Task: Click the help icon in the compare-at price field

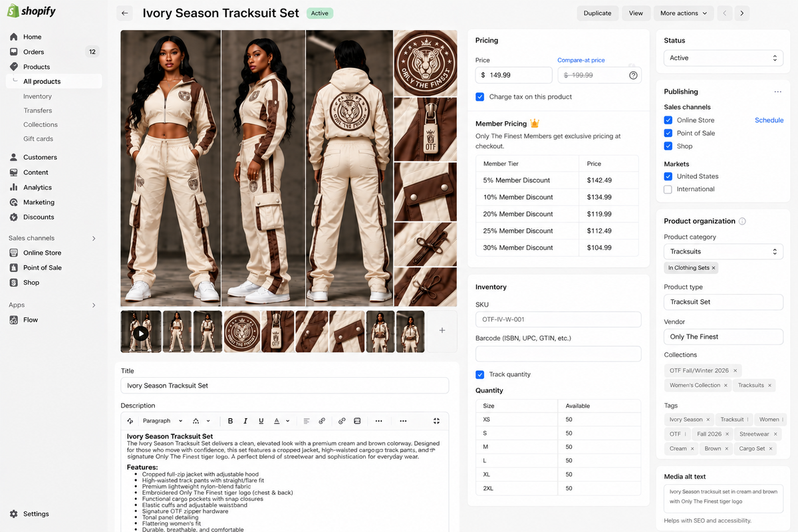Action: [x=633, y=75]
